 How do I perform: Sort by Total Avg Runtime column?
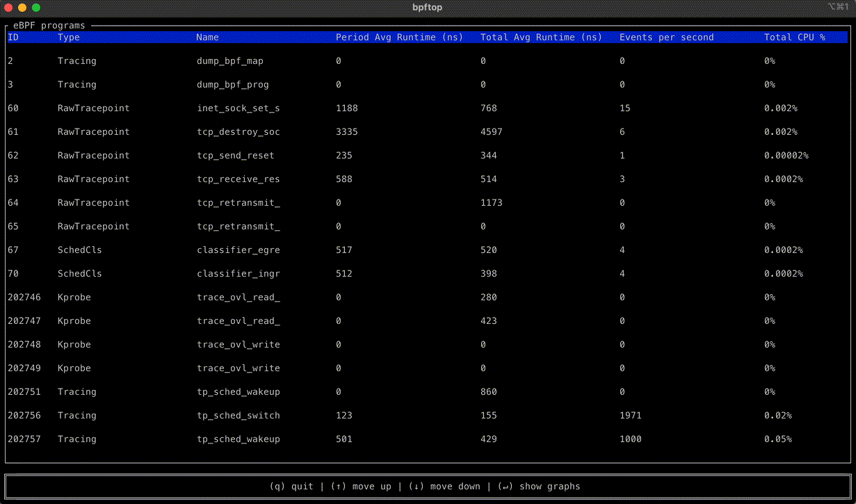click(542, 37)
